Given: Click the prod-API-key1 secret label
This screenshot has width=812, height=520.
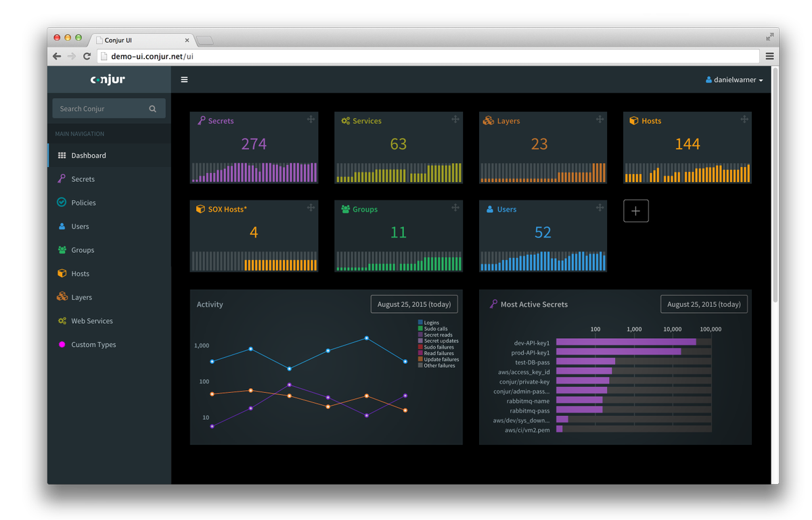Looking at the screenshot, I should click(531, 352).
